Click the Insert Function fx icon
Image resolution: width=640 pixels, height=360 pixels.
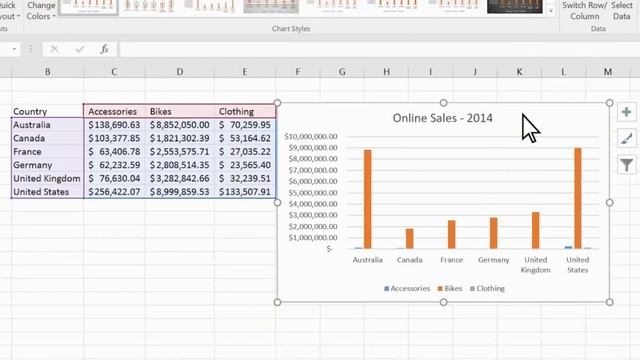(104, 49)
